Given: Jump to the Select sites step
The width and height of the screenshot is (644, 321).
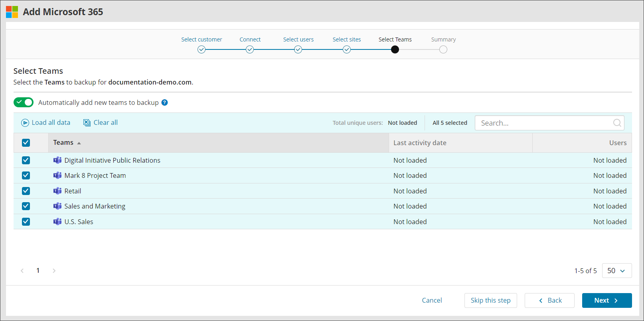Looking at the screenshot, I should pos(347,49).
